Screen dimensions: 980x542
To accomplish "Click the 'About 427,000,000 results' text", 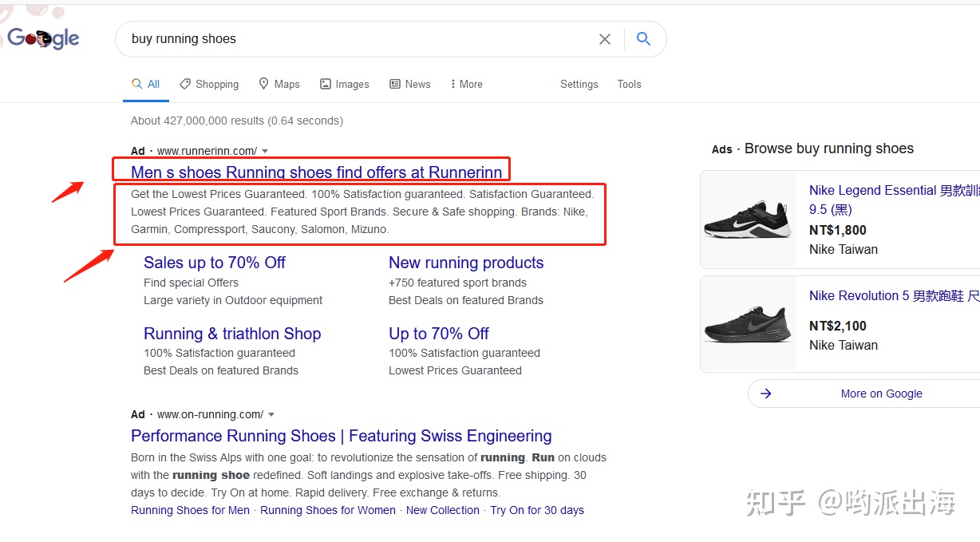I will tap(237, 121).
